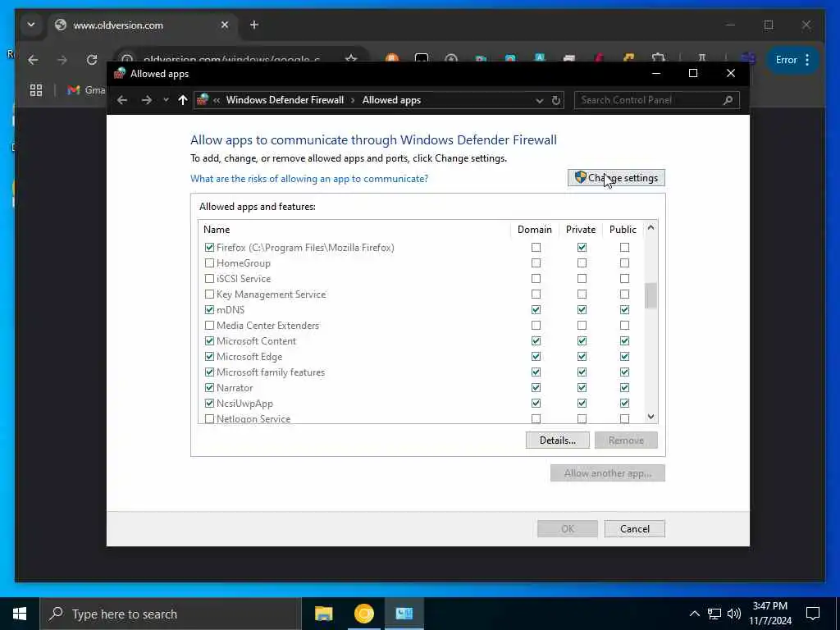Viewport: 840px width, 630px height.
Task: Go forward in the Allowed apps window
Action: click(x=146, y=100)
